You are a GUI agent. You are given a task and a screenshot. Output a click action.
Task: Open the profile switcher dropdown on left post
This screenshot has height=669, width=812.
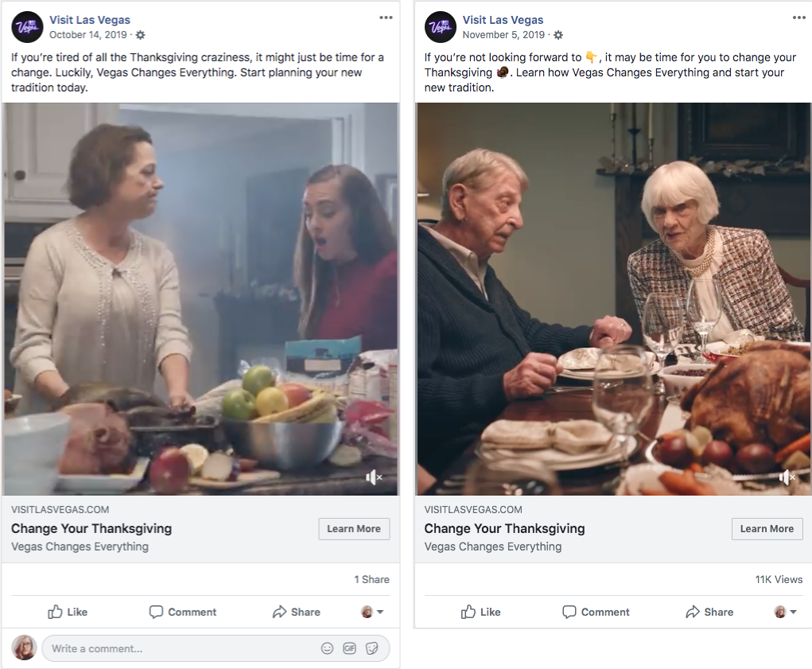pos(372,612)
